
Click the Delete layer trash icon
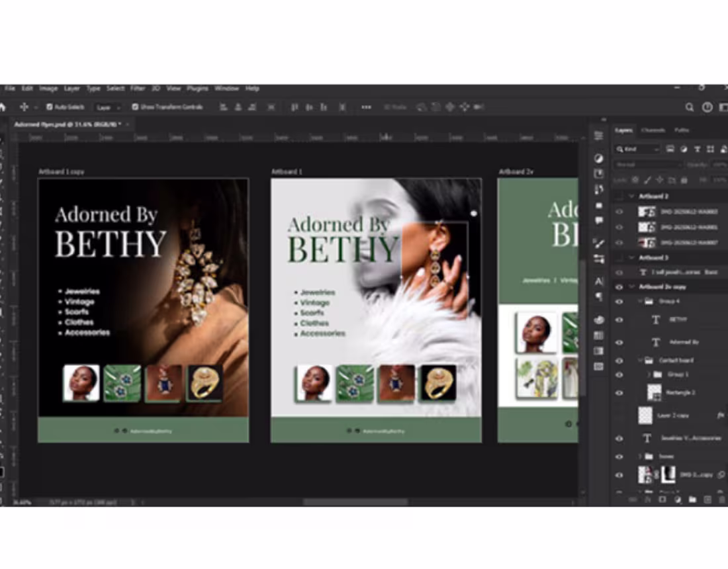pos(721,498)
